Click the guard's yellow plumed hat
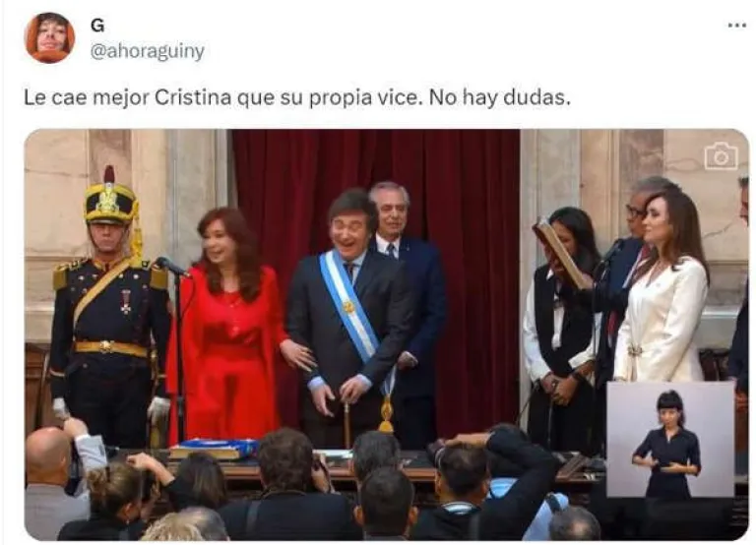Image resolution: width=756 pixels, height=545 pixels. [111, 199]
